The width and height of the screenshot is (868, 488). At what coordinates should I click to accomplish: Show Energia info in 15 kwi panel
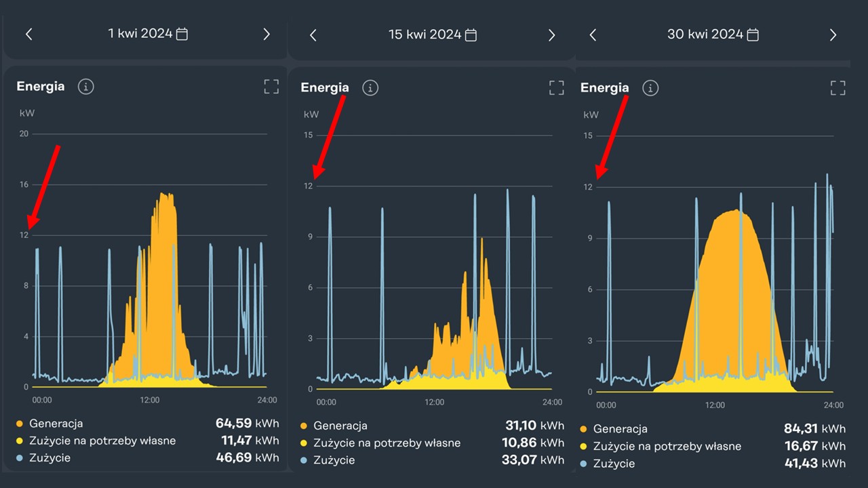click(x=370, y=88)
